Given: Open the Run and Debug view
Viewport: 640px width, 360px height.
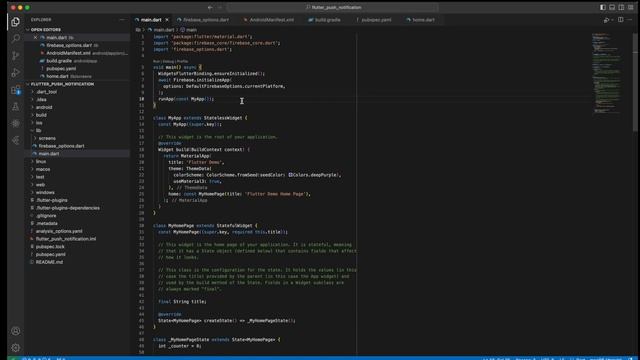Looking at the screenshot, I should pyautogui.click(x=16, y=73).
